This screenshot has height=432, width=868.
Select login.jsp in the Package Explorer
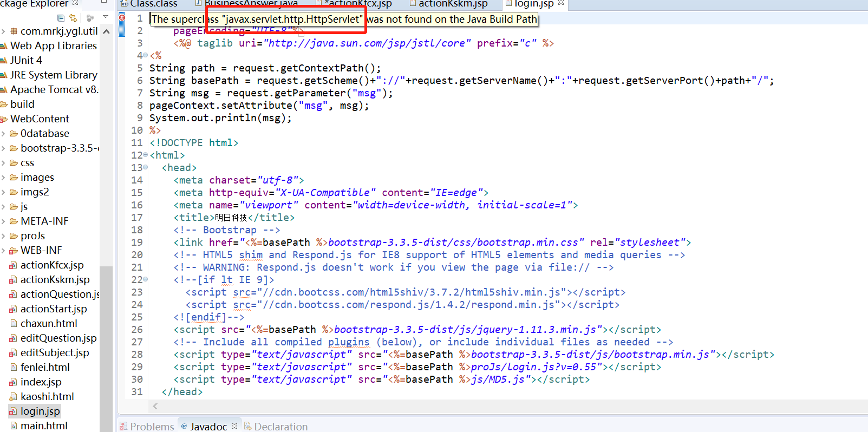click(40, 411)
